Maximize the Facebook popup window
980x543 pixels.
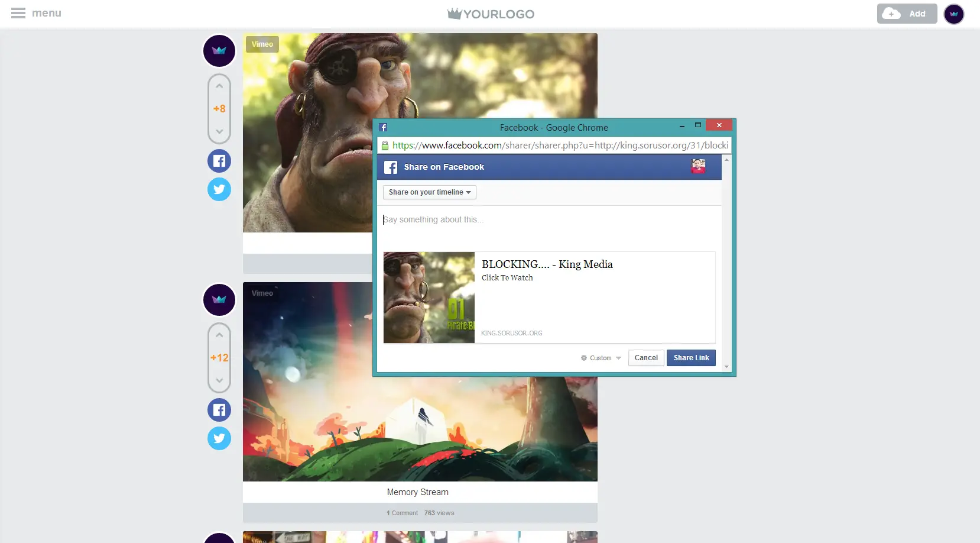(697, 125)
